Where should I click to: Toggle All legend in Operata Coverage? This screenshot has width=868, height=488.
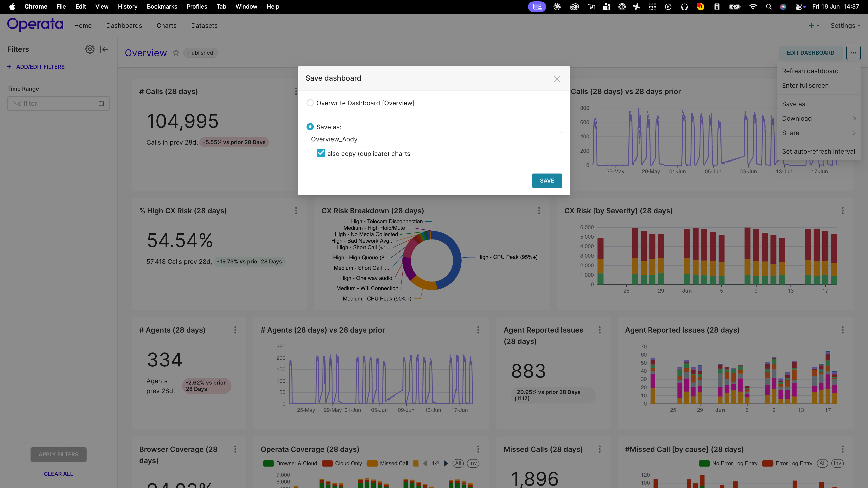click(458, 463)
